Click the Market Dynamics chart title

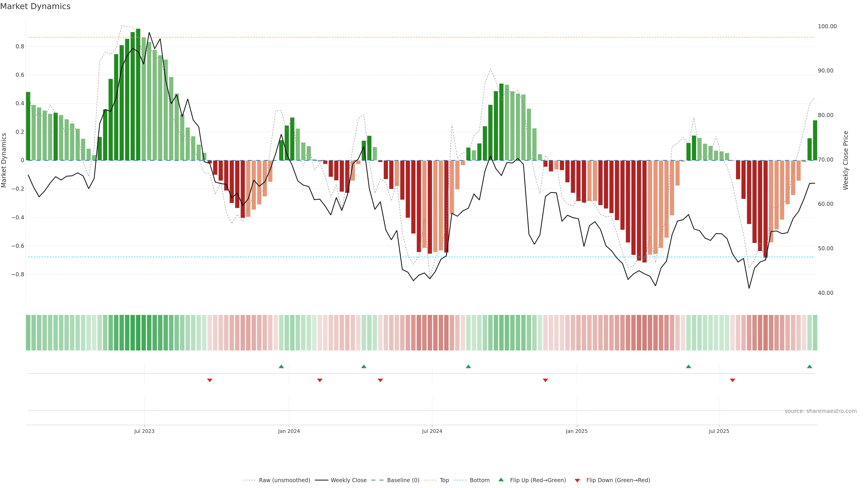(35, 6)
